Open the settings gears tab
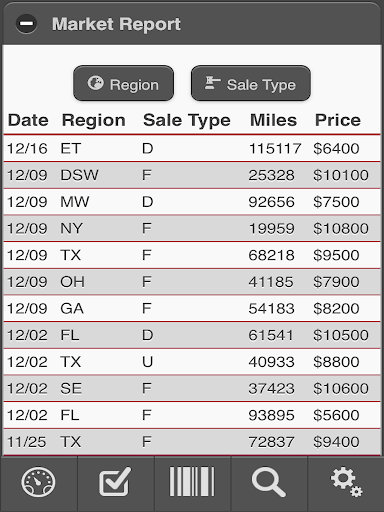384x512 pixels. [x=346, y=483]
